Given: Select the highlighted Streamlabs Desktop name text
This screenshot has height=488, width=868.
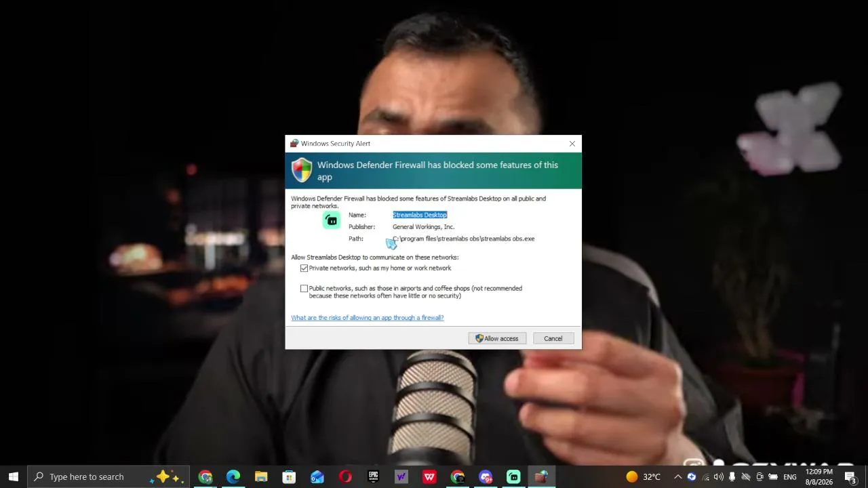Looking at the screenshot, I should [420, 215].
